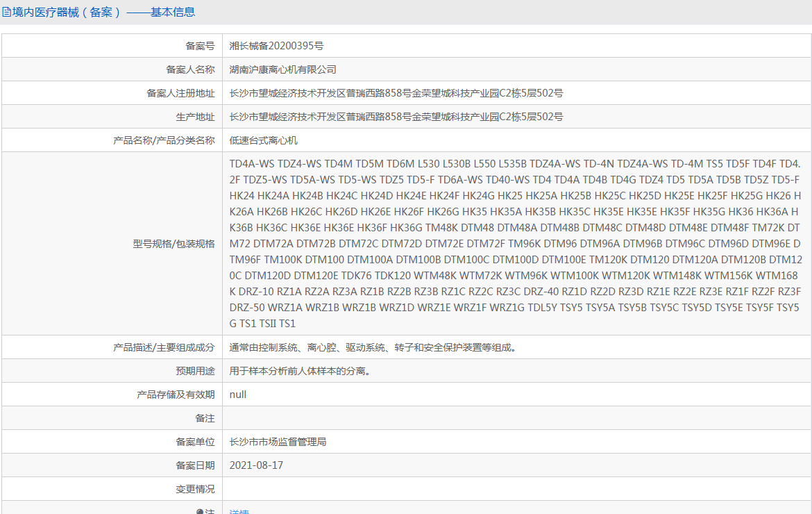Click the description starting 通常由控制系统
Viewport: 812px width, 514px height.
tap(373, 348)
